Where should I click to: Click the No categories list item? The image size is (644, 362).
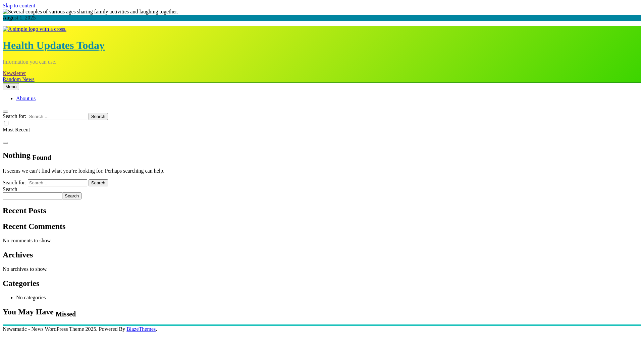coord(31,297)
